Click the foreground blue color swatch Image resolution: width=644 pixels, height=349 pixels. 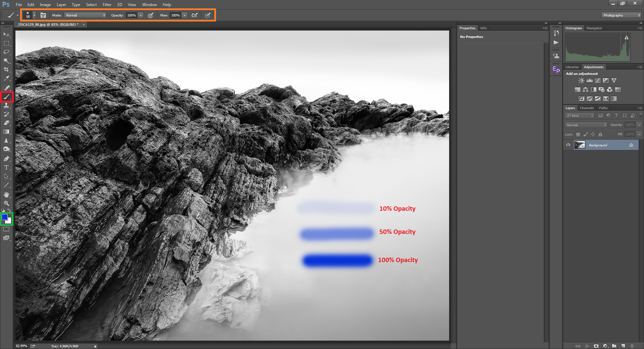point(5,217)
